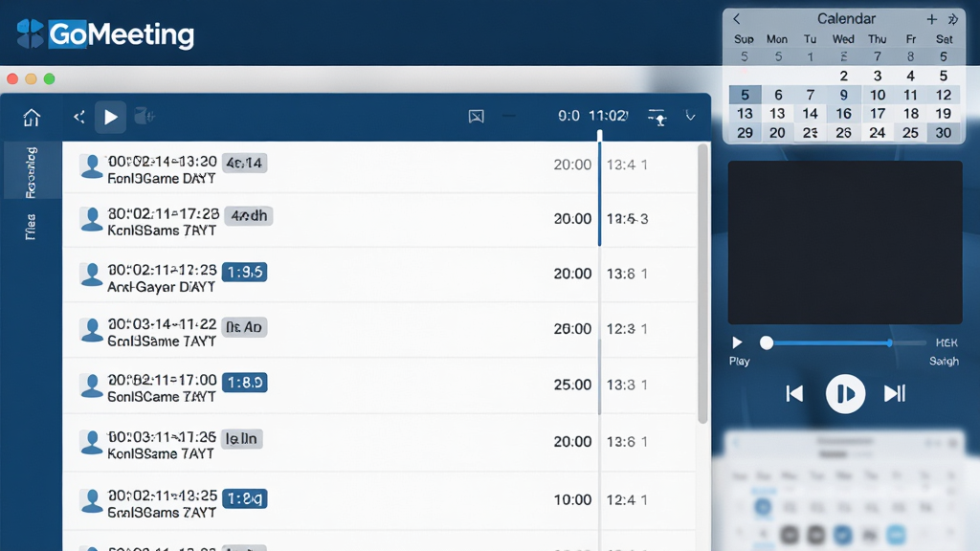Image resolution: width=980 pixels, height=551 pixels.
Task: Expand the chevron dropdown at toolbar right
Action: [x=690, y=116]
